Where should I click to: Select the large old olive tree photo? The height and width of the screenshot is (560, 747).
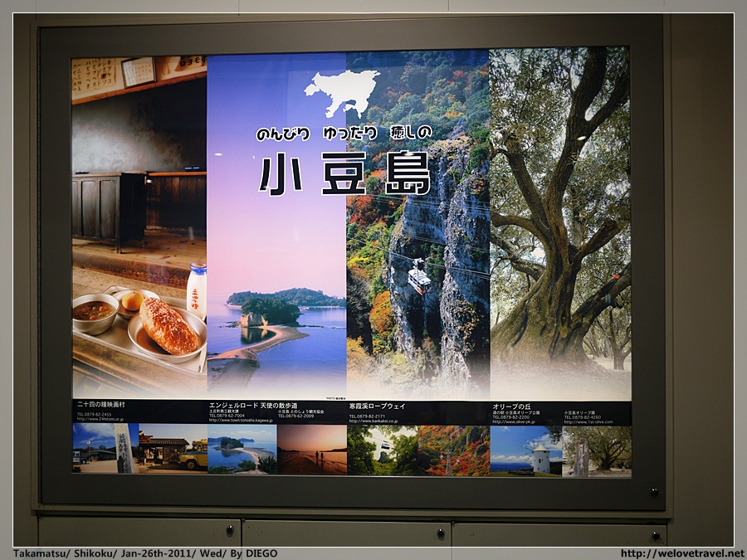(560, 222)
